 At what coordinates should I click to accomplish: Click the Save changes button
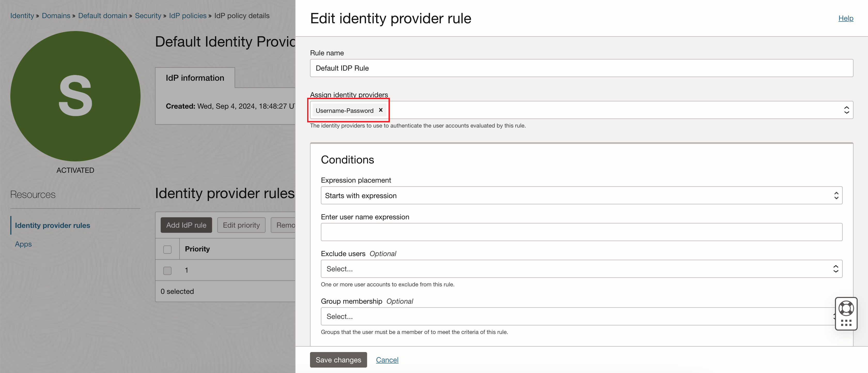pos(338,360)
